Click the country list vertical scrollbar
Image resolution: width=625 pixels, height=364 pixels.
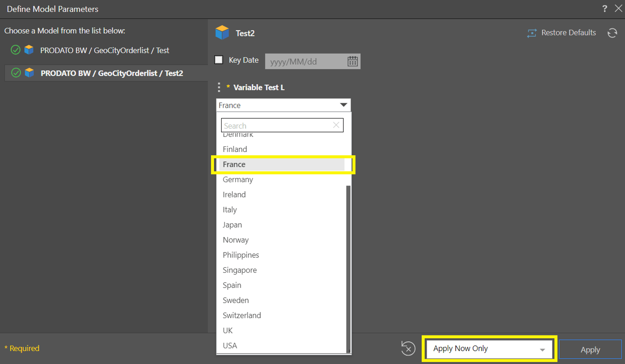tap(348, 267)
